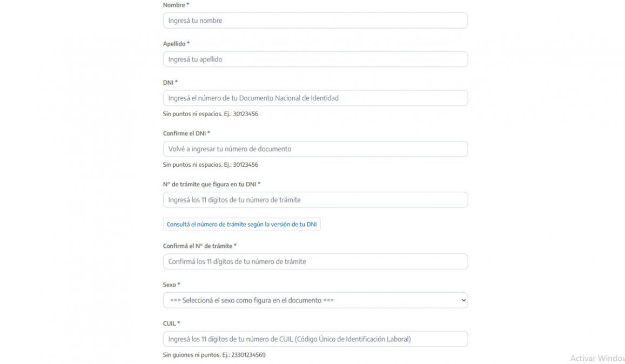Click the Nombre text input field
Viewport: 625px width, 364px height.
(315, 21)
